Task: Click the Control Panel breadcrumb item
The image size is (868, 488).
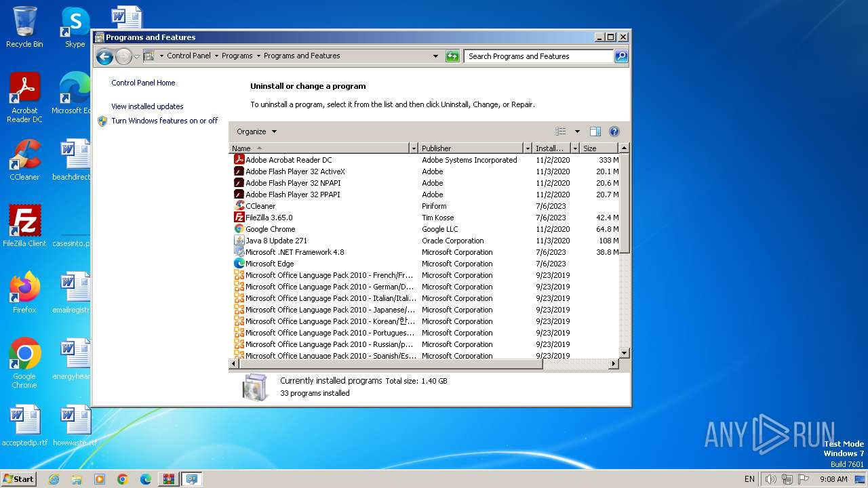Action: [x=189, y=56]
